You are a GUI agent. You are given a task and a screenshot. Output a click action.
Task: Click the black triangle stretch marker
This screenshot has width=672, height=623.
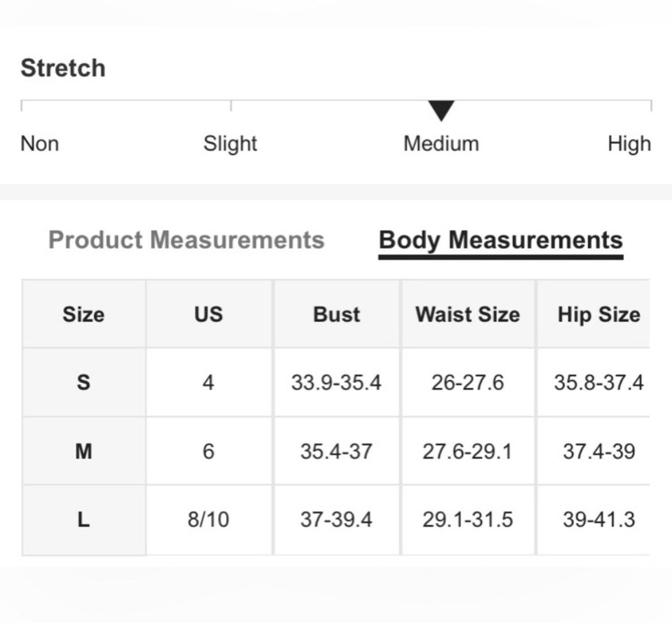[441, 111]
